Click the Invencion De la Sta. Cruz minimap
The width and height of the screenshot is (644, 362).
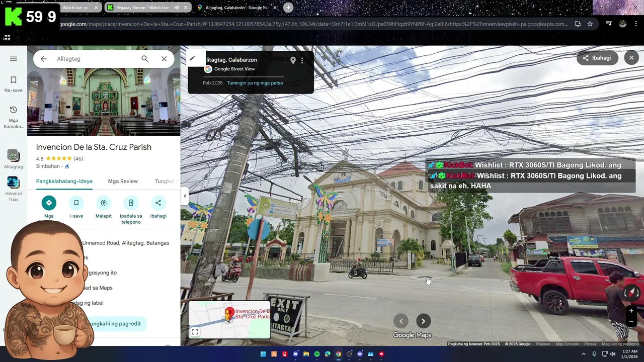[229, 320]
